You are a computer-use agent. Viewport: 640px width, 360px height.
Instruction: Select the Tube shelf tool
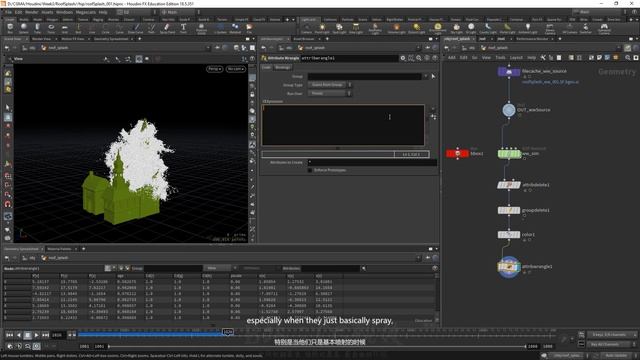click(x=37, y=28)
